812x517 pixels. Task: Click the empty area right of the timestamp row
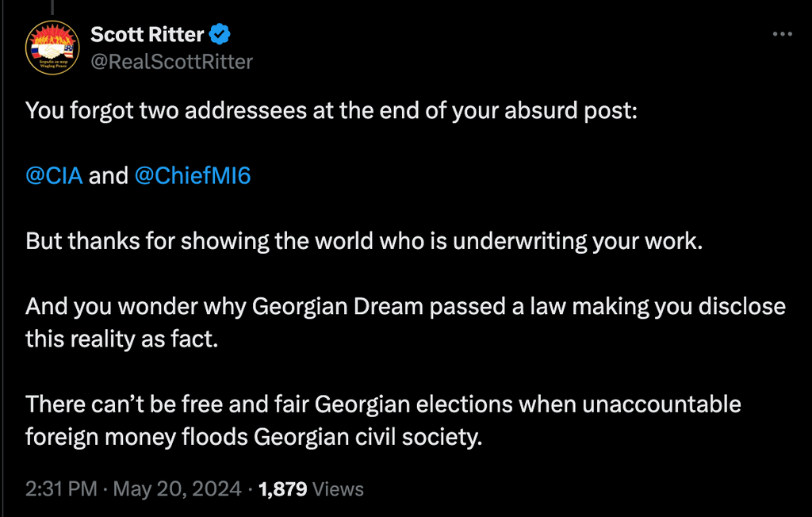coord(587,489)
